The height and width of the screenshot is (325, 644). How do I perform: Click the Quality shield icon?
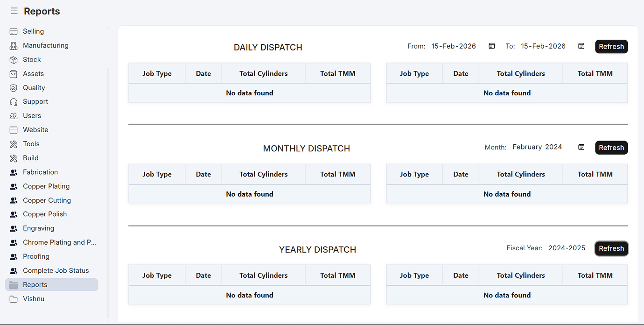coord(14,88)
